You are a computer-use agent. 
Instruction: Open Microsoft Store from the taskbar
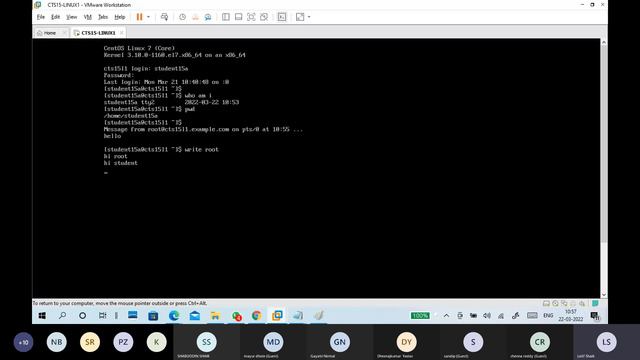point(153,316)
